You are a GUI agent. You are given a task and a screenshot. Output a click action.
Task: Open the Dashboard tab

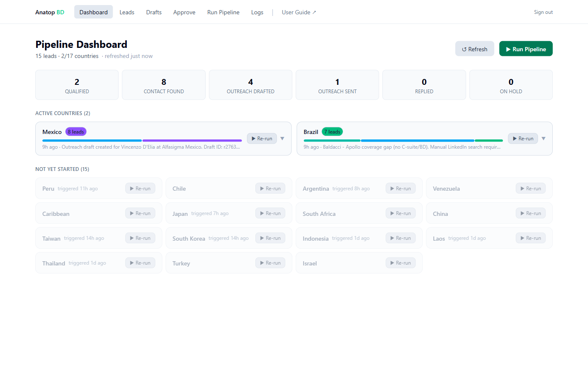[x=93, y=12]
